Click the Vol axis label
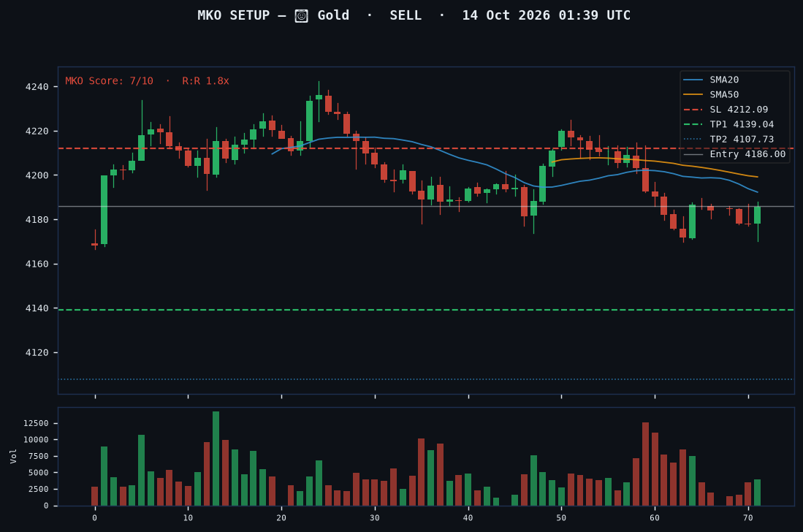Viewport: 803px width, 532px height. click(13, 456)
